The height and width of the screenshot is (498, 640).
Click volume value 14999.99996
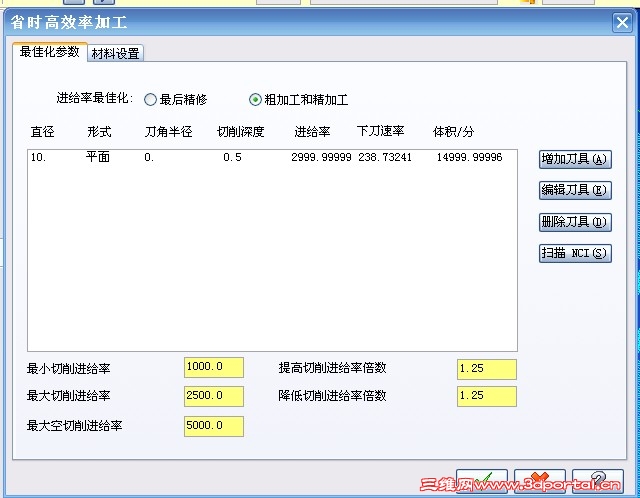pos(469,158)
